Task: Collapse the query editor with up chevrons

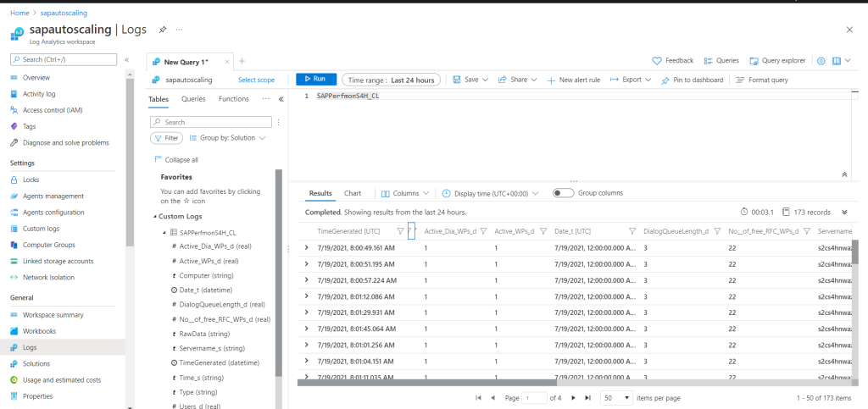Action: pyautogui.click(x=844, y=174)
